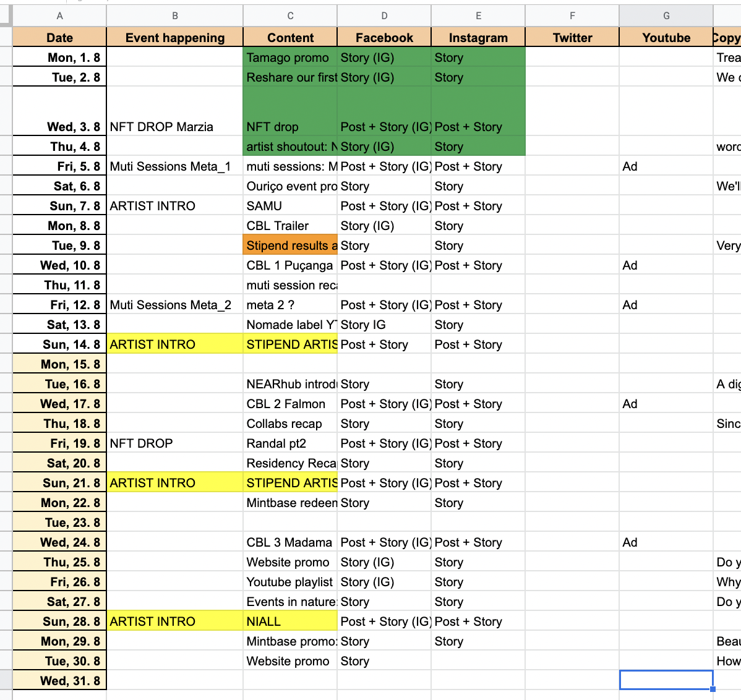Select the Residency Recap cell
The height and width of the screenshot is (700, 741).
tap(290, 463)
